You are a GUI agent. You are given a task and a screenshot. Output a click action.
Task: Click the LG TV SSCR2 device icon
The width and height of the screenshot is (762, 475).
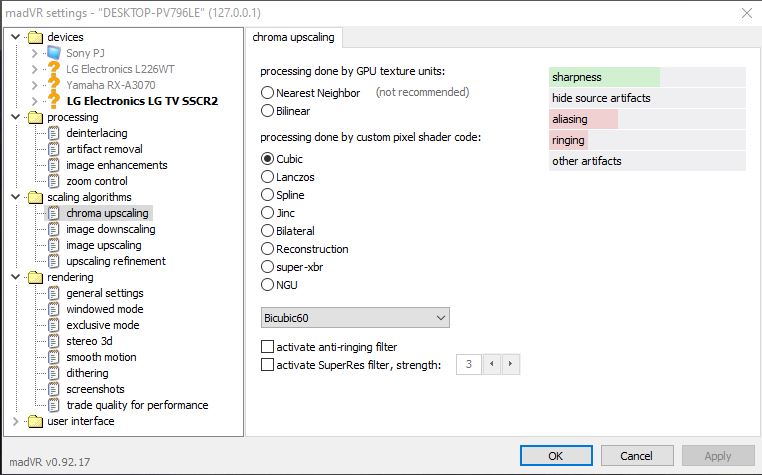tap(54, 101)
